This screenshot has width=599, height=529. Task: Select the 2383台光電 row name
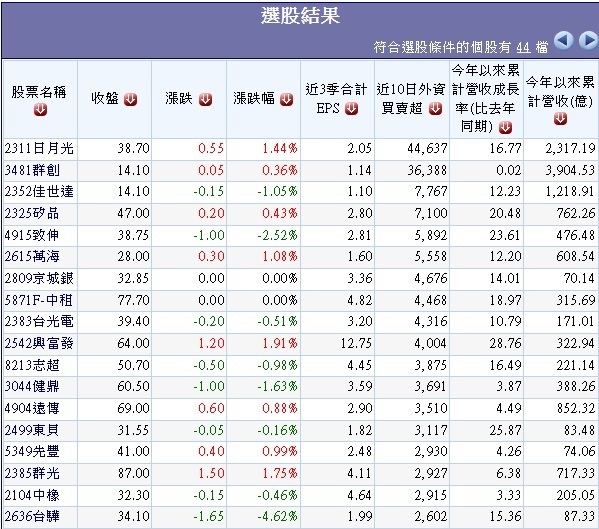[39, 321]
